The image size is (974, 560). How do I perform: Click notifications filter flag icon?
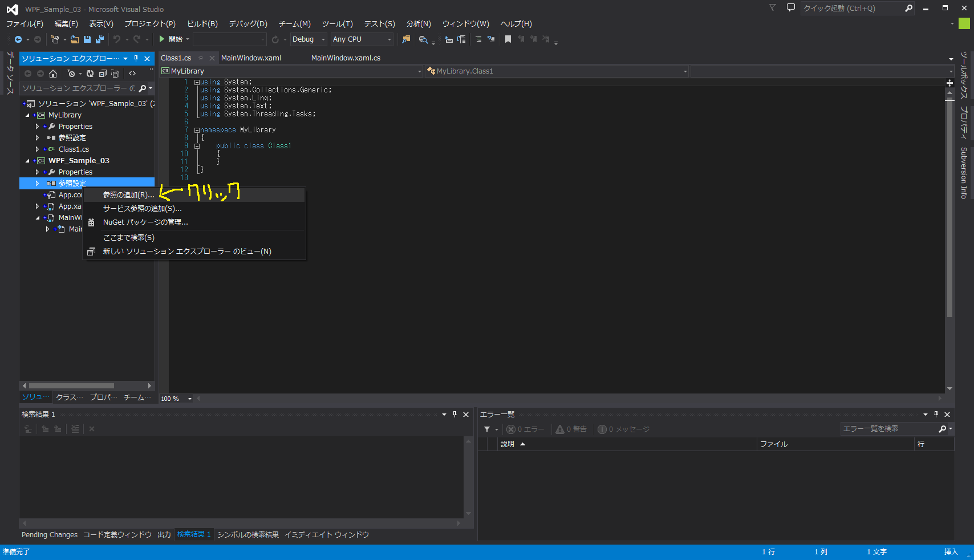[772, 8]
